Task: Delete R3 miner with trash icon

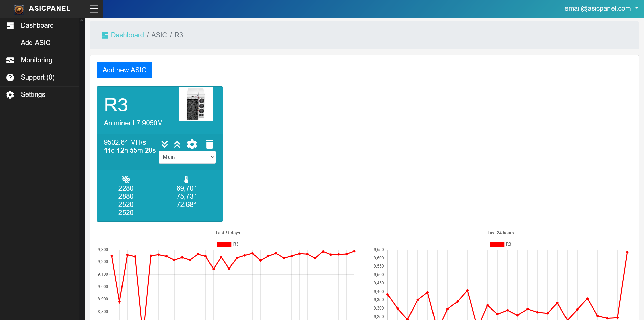Action: click(209, 144)
